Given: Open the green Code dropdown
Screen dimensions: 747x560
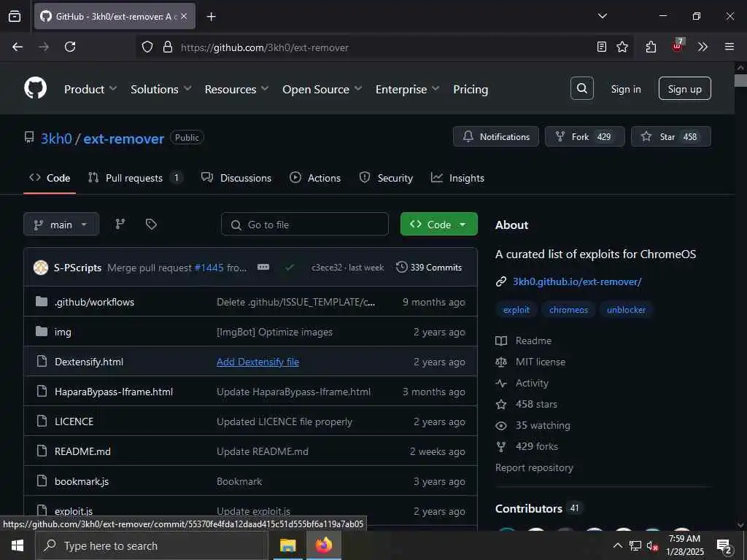Looking at the screenshot, I should point(438,225).
